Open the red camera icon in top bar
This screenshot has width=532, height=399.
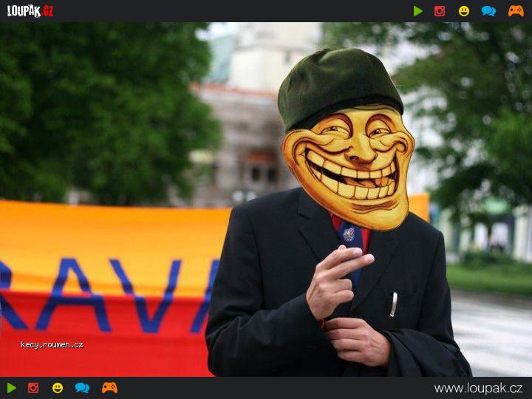pyautogui.click(x=440, y=11)
